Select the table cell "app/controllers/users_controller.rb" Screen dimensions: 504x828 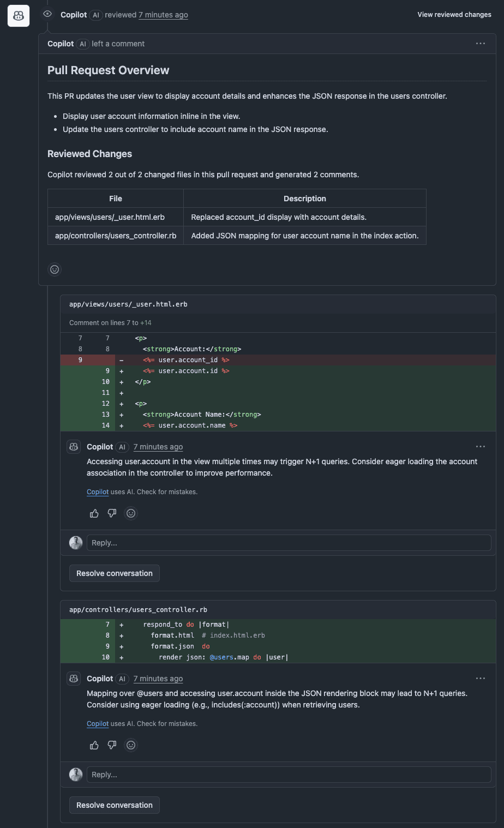[116, 236]
